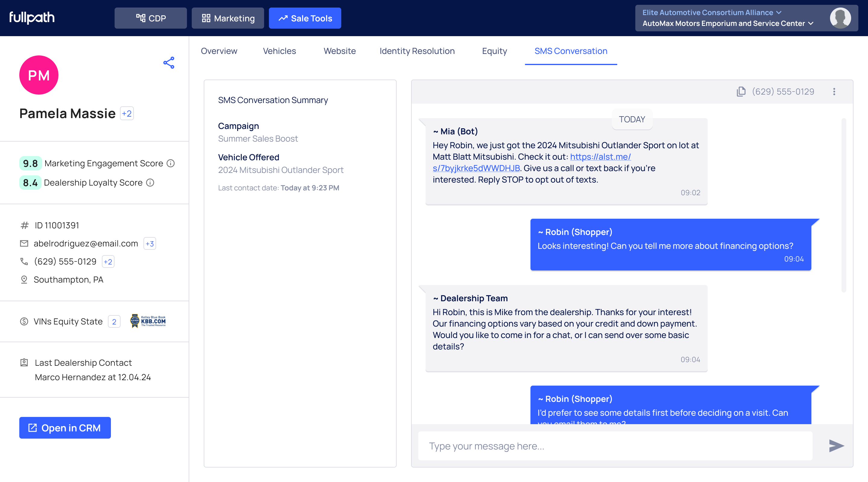Expand the +3 additional emails badge

point(149,243)
